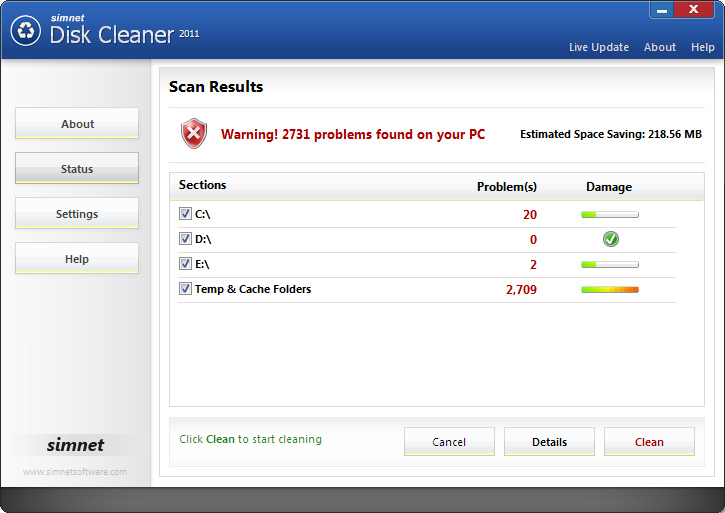Click the Problem(s) column header
Screen dimensions: 725x513
507,187
